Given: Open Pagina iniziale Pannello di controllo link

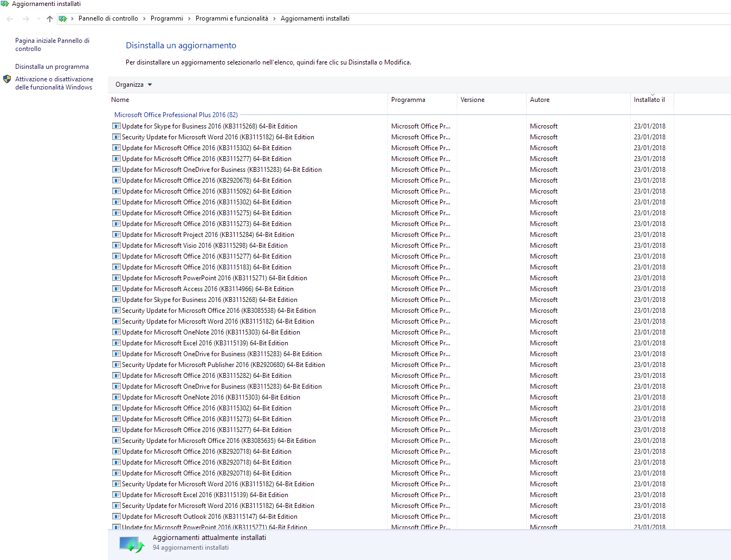Looking at the screenshot, I should pyautogui.click(x=52, y=44).
